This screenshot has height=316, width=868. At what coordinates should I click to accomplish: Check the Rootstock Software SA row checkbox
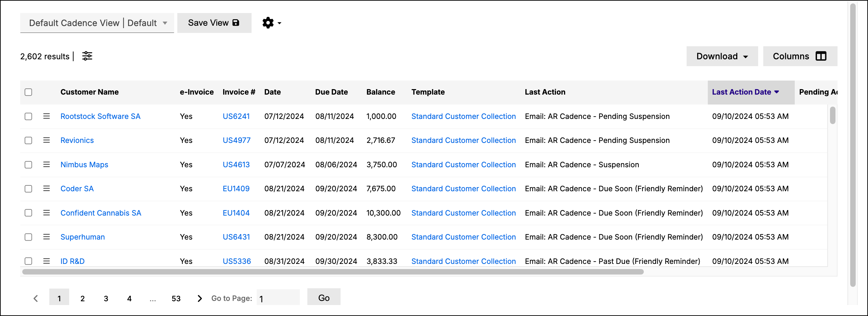coord(28,117)
